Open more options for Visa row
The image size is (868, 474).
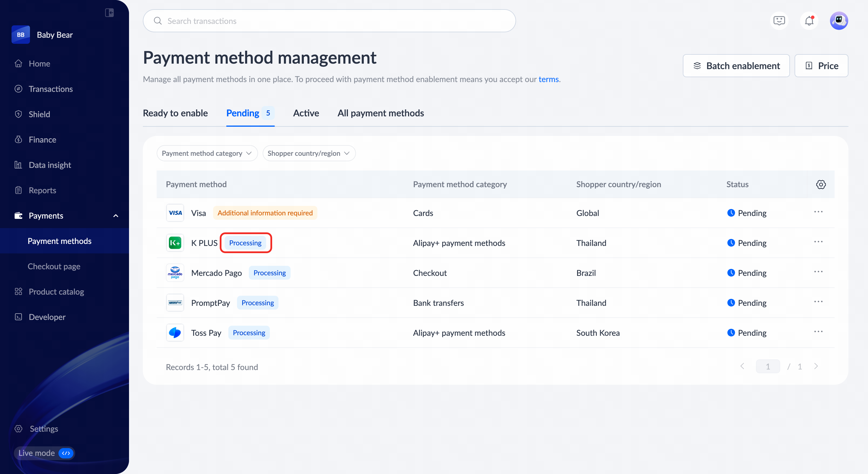pos(818,212)
